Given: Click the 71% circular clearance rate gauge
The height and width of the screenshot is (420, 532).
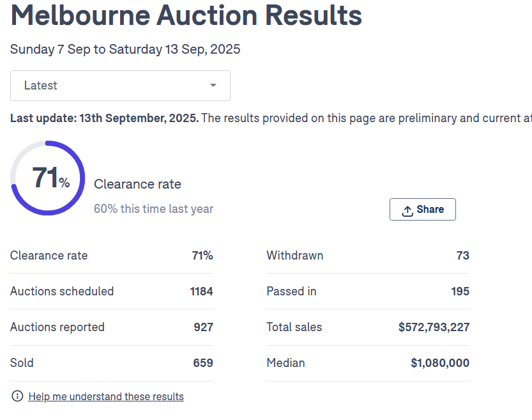Looking at the screenshot, I should [48, 178].
